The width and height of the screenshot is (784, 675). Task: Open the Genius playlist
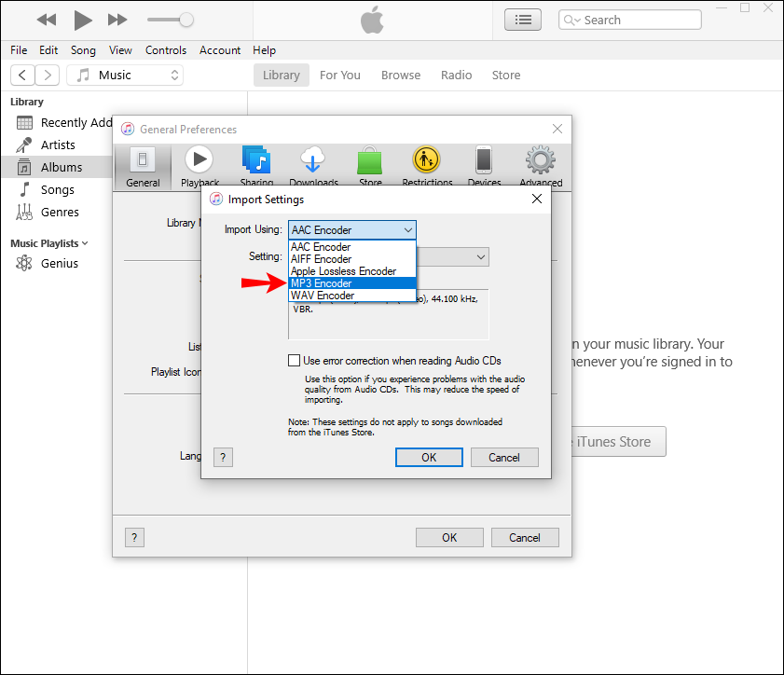pos(58,264)
